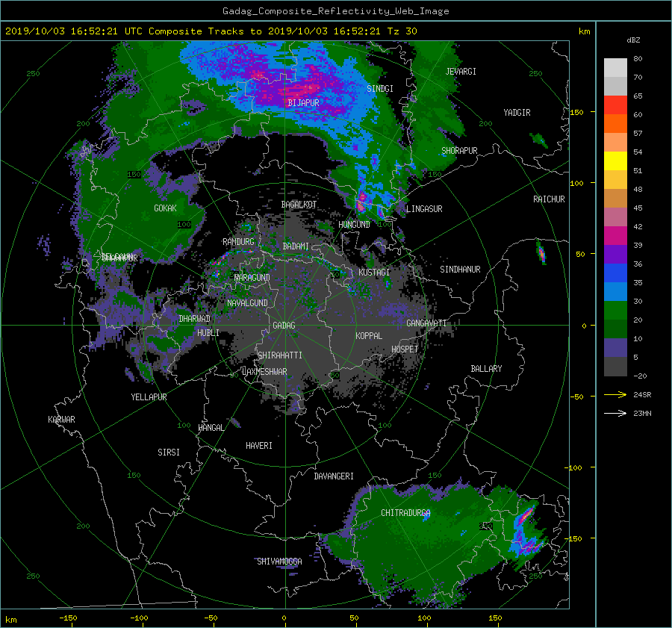Click the blue 35 dBZ legend swatch

tap(615, 273)
